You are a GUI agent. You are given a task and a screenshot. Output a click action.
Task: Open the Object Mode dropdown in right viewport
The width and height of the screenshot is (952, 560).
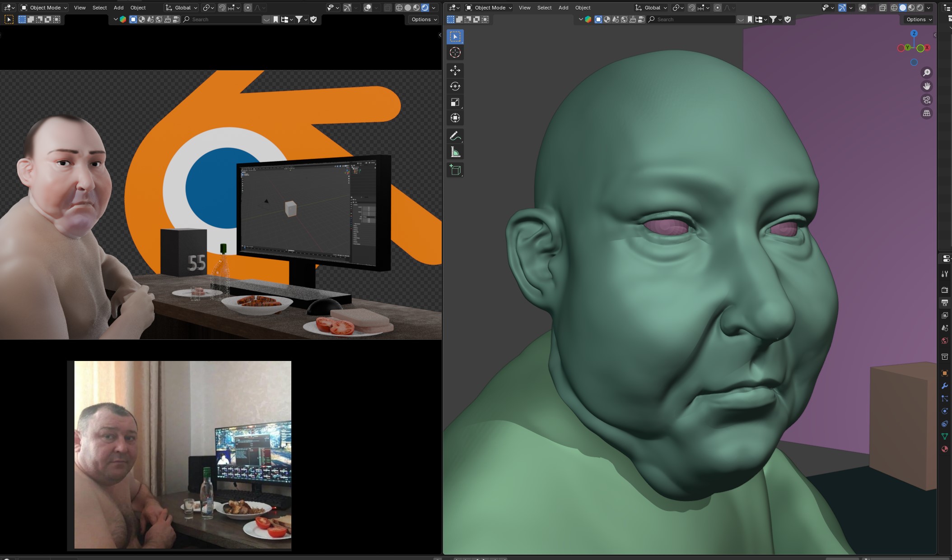[489, 8]
